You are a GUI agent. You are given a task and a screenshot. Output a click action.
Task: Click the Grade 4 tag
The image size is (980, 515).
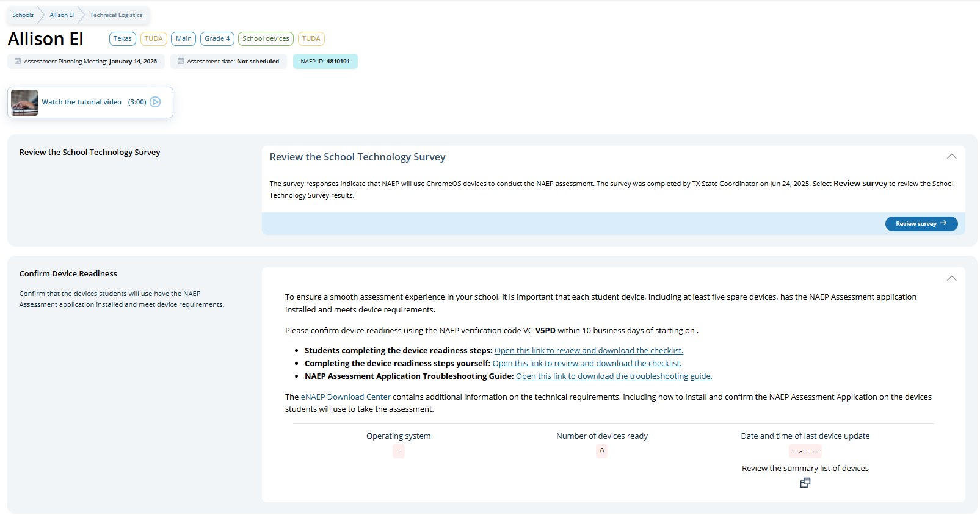click(x=217, y=39)
